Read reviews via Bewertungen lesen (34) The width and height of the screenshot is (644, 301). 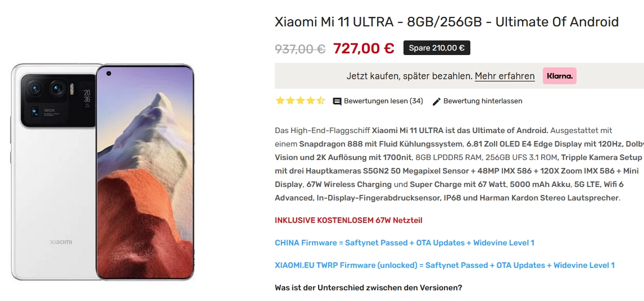(x=383, y=101)
